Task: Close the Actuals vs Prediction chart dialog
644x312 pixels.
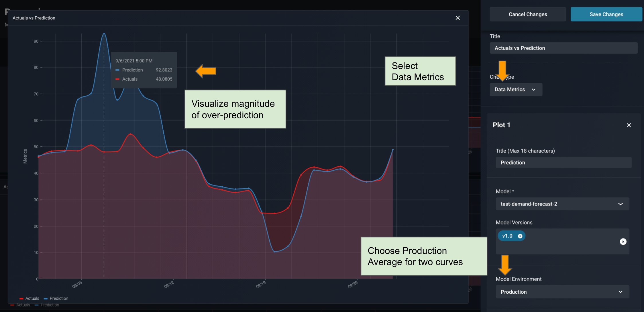Action: click(x=458, y=18)
